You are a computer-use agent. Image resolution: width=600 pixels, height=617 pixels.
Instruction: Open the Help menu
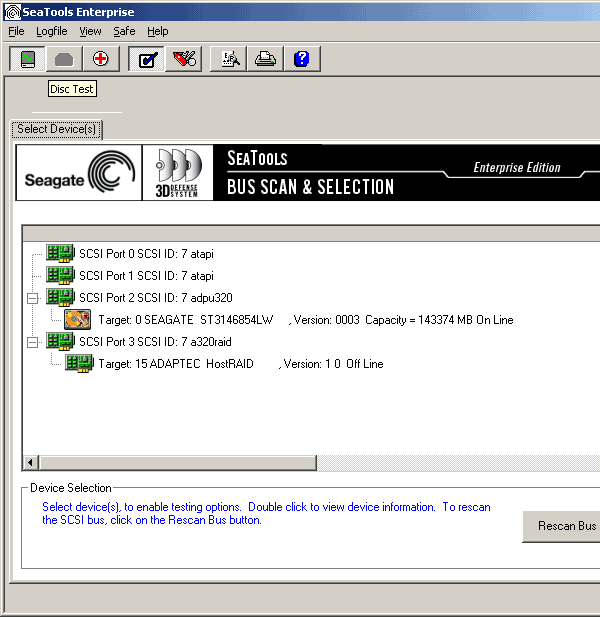click(x=158, y=31)
